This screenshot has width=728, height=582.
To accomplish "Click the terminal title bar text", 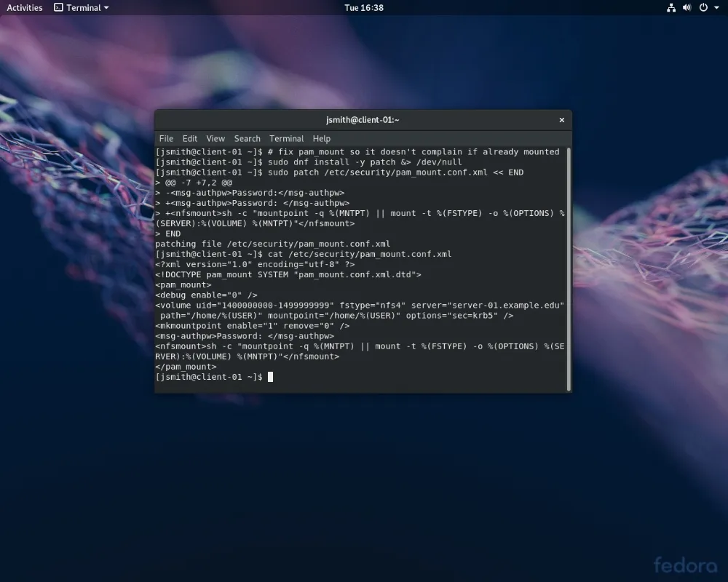I will point(363,120).
